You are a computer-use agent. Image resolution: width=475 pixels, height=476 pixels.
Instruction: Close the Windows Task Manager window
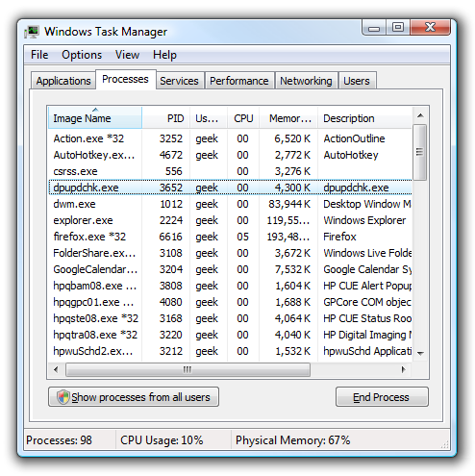[430, 28]
